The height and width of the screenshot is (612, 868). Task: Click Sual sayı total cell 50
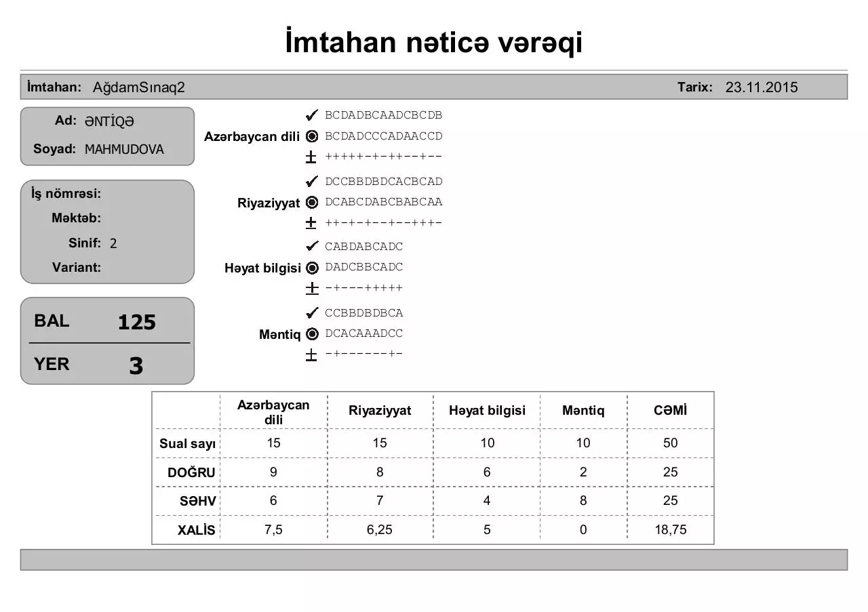(670, 443)
